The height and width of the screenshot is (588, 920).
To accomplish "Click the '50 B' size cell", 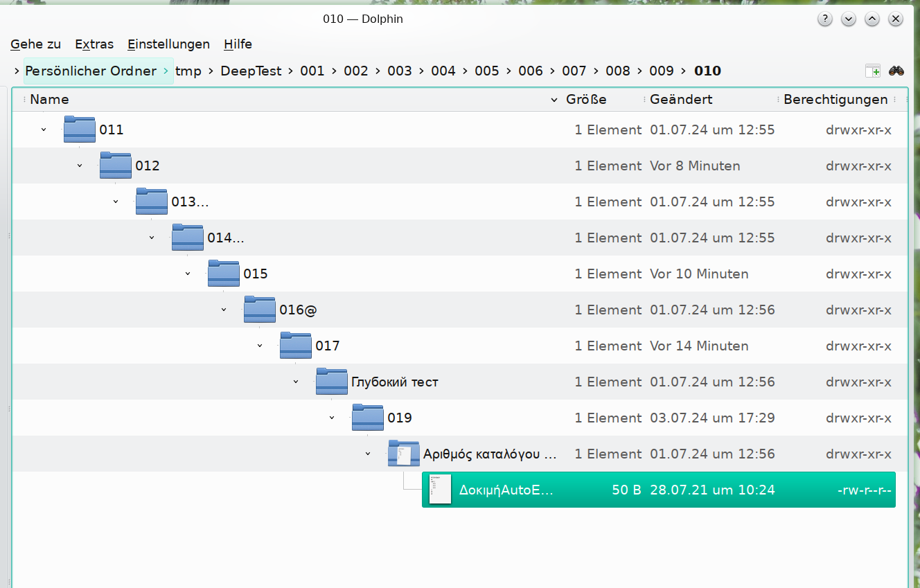I will tap(627, 490).
